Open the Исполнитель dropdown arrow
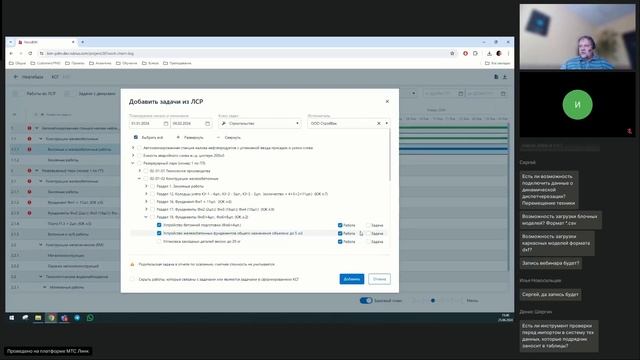The width and height of the screenshot is (640, 360). click(x=387, y=123)
